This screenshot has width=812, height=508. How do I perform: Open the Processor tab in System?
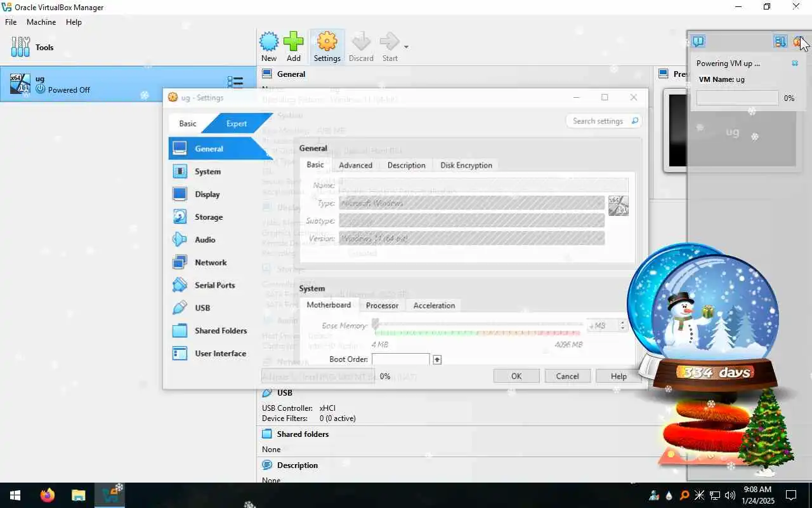[382, 305]
